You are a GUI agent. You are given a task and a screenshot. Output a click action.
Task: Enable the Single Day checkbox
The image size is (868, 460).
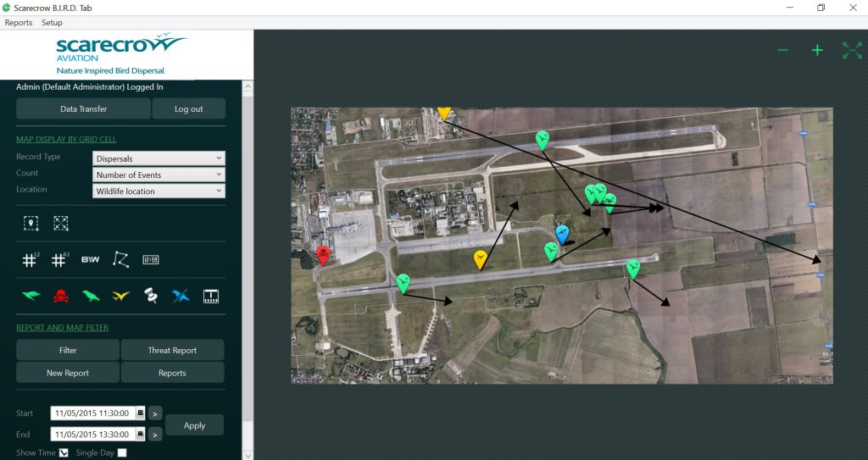(122, 453)
